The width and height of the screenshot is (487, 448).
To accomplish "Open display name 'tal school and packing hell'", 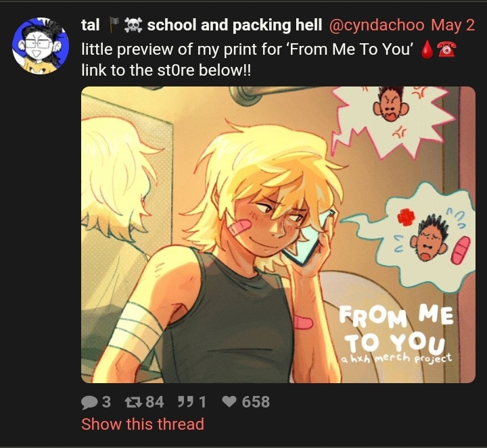I will [x=202, y=25].
